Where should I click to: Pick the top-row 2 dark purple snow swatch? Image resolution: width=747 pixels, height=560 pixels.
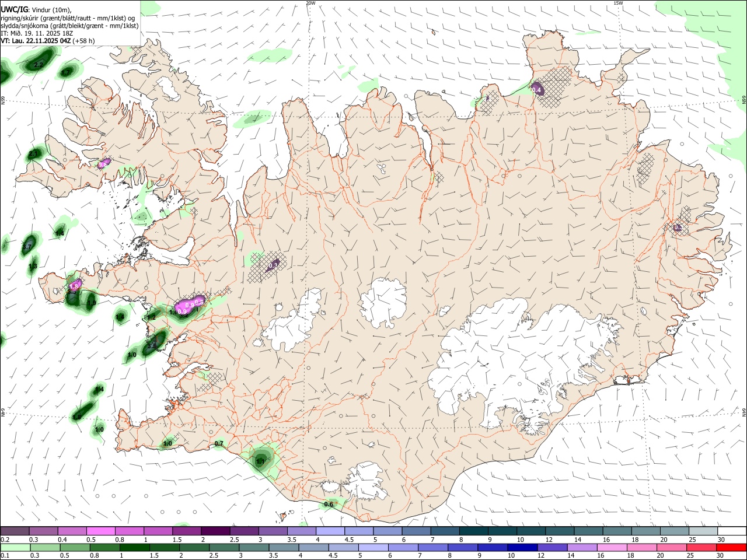(x=215, y=531)
